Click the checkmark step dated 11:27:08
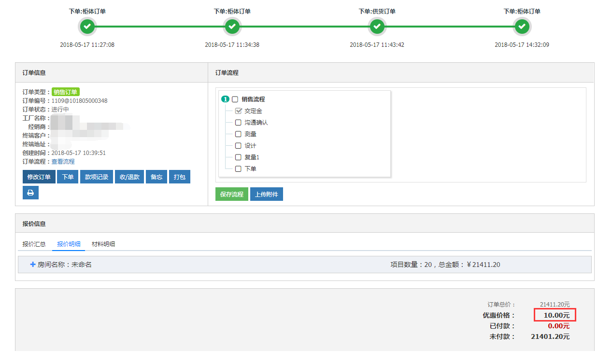The image size is (598, 364). [87, 27]
